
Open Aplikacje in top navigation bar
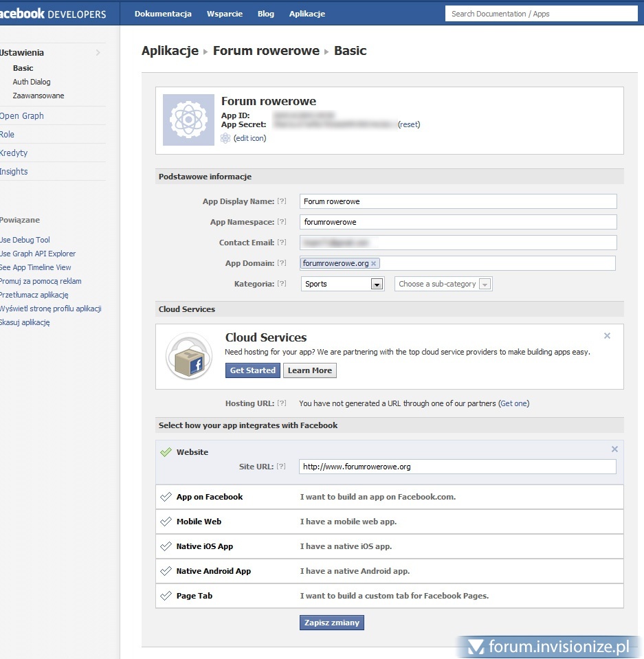(x=307, y=14)
